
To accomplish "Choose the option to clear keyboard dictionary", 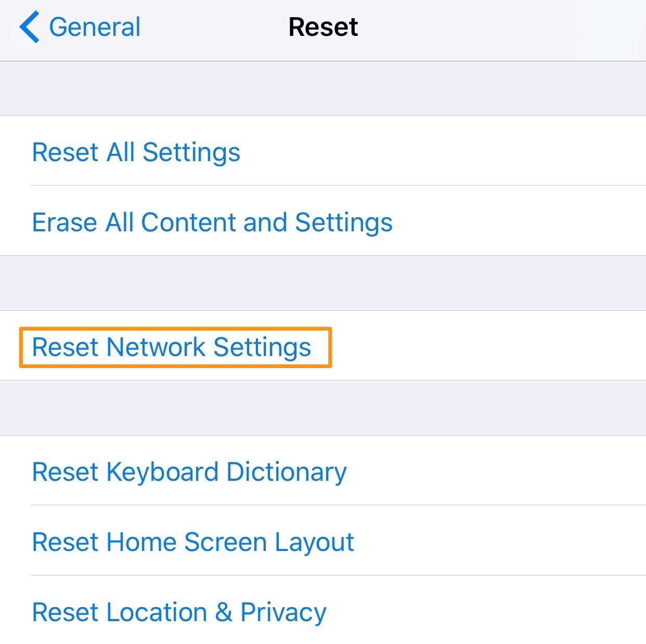I will (189, 472).
